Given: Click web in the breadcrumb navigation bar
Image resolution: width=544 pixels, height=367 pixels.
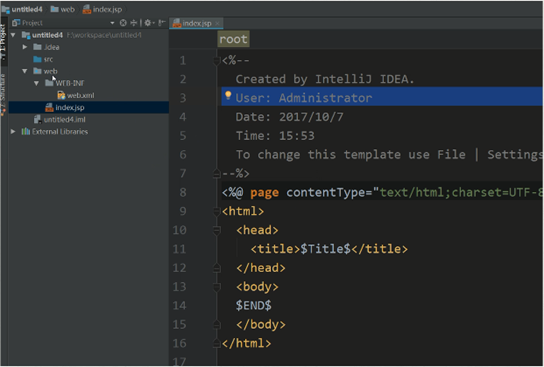Looking at the screenshot, I should [x=67, y=9].
